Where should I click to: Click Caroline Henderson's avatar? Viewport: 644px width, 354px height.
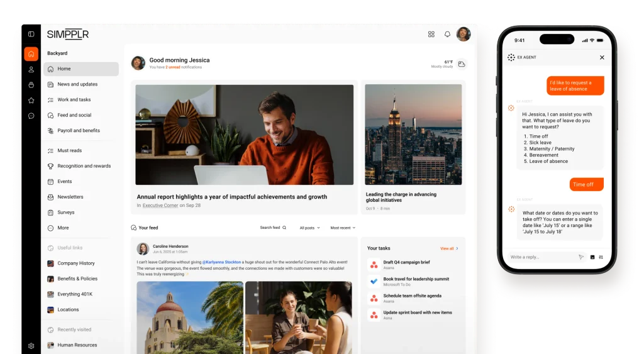click(x=143, y=248)
